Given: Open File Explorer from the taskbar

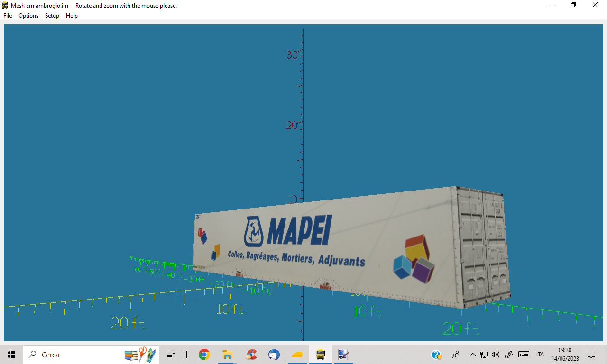Looking at the screenshot, I should coord(227,355).
